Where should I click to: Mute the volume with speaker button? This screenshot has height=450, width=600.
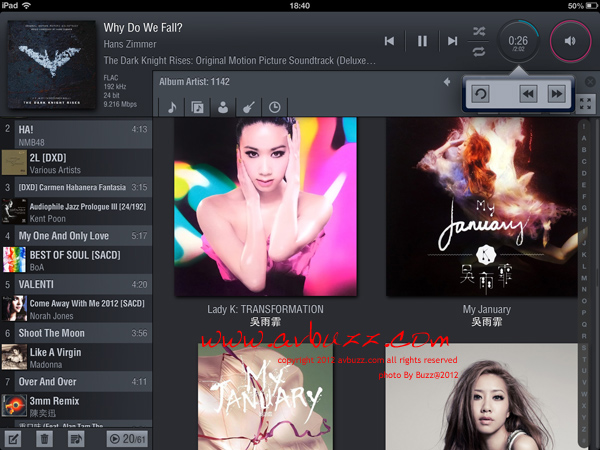(570, 41)
